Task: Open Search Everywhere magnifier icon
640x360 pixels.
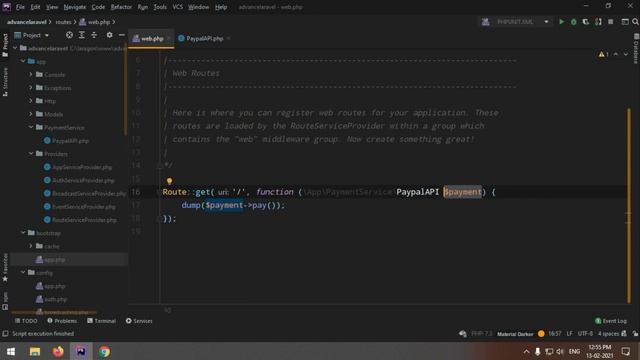Action: click(x=636, y=22)
